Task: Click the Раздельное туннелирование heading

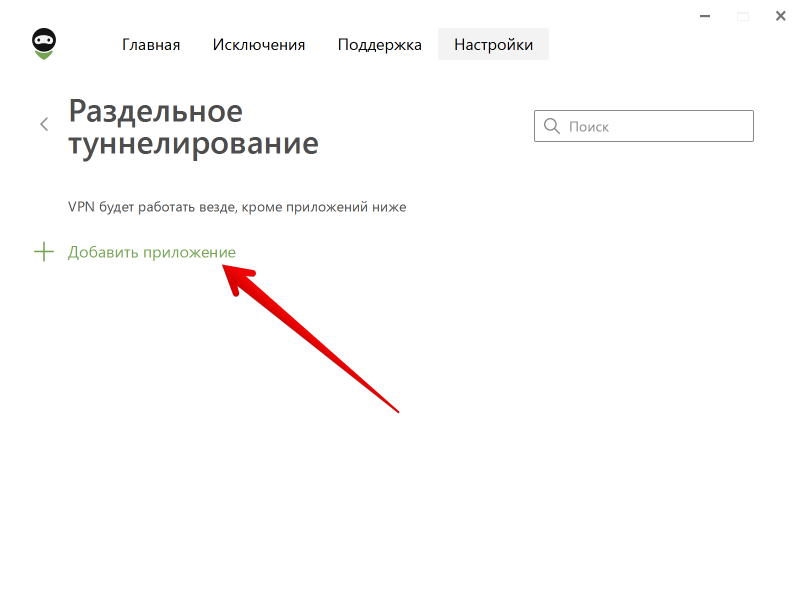Action: point(193,128)
